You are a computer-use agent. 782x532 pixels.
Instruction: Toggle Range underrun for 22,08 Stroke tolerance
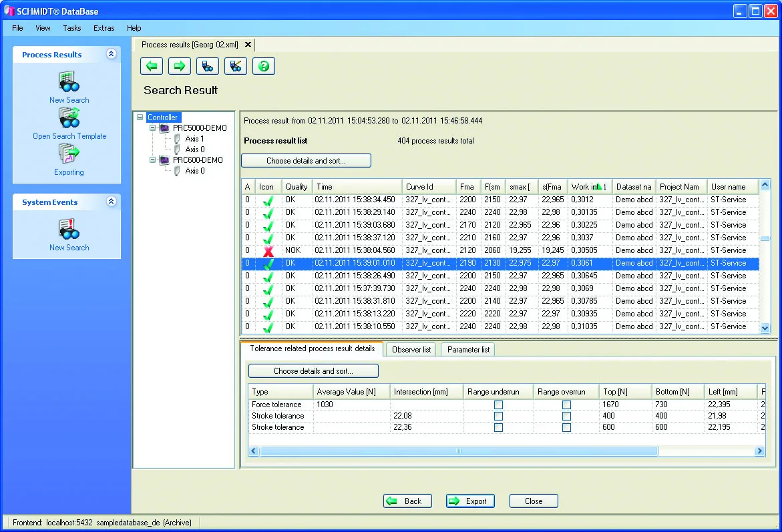498,416
